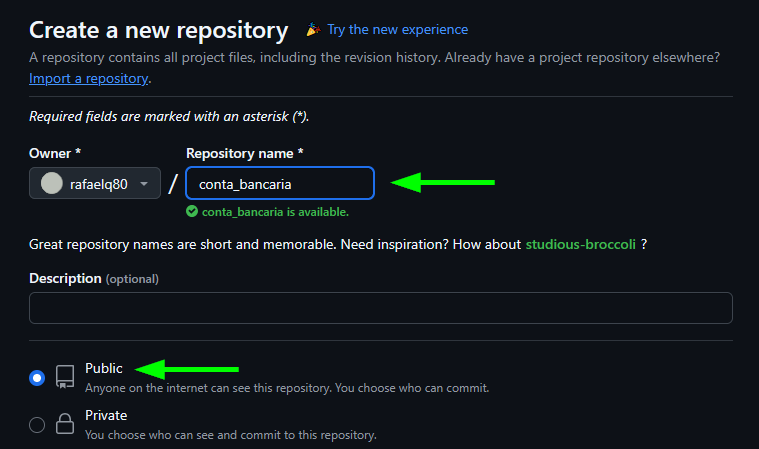Viewport: 759px width, 449px height.
Task: Follow the Import a repository link
Action: pos(88,78)
